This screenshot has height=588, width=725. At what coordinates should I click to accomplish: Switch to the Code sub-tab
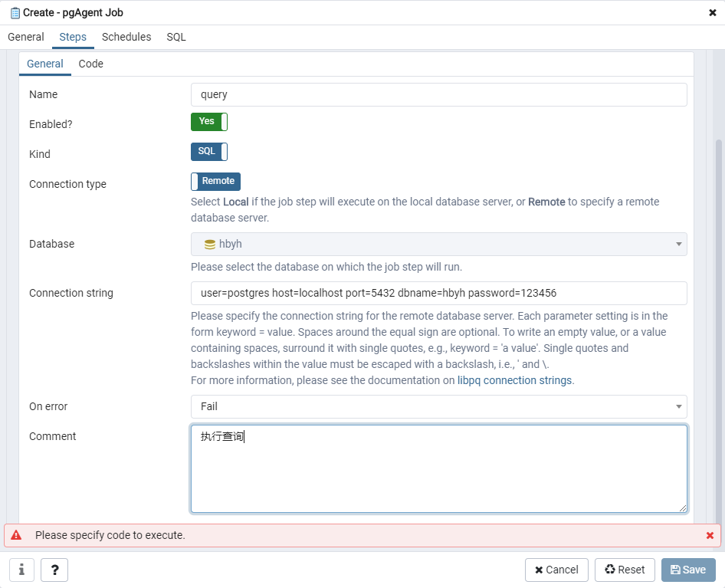pyautogui.click(x=90, y=64)
